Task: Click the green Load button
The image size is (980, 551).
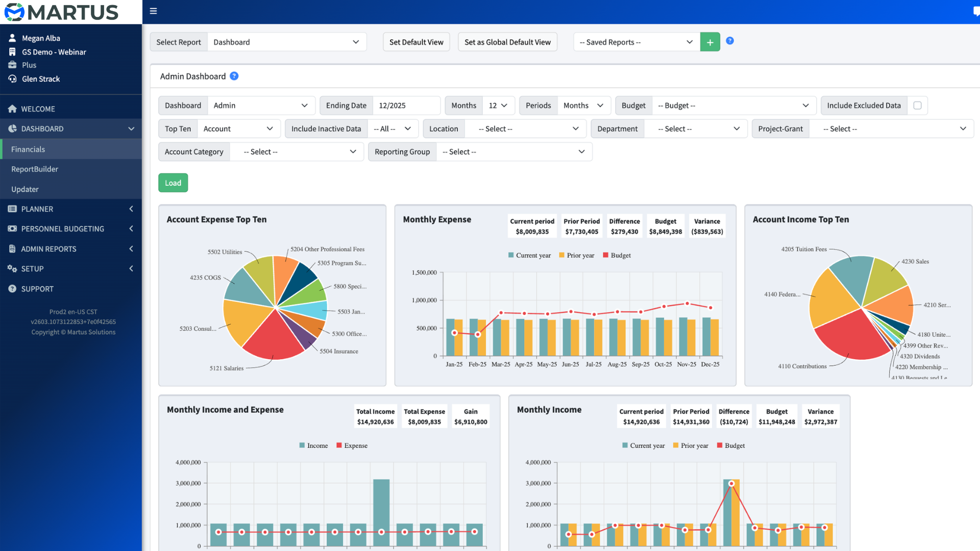Action: (x=173, y=183)
